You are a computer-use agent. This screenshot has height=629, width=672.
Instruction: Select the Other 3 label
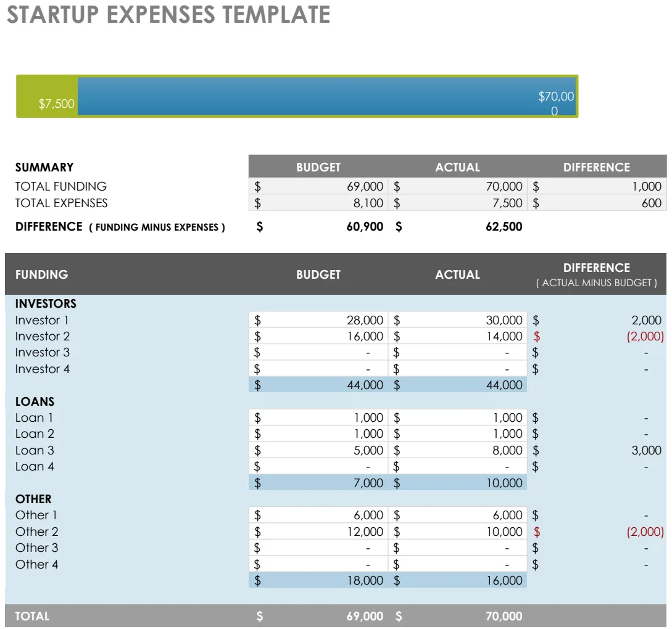(x=37, y=548)
